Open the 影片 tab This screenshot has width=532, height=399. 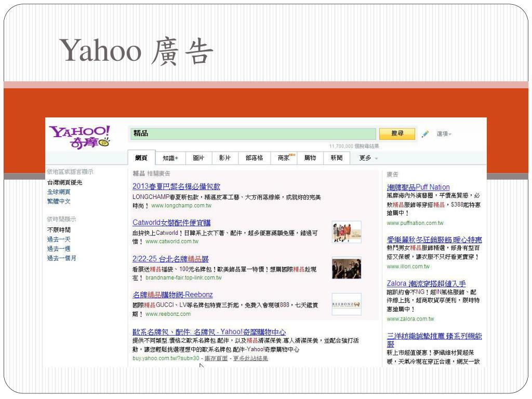tap(224, 158)
